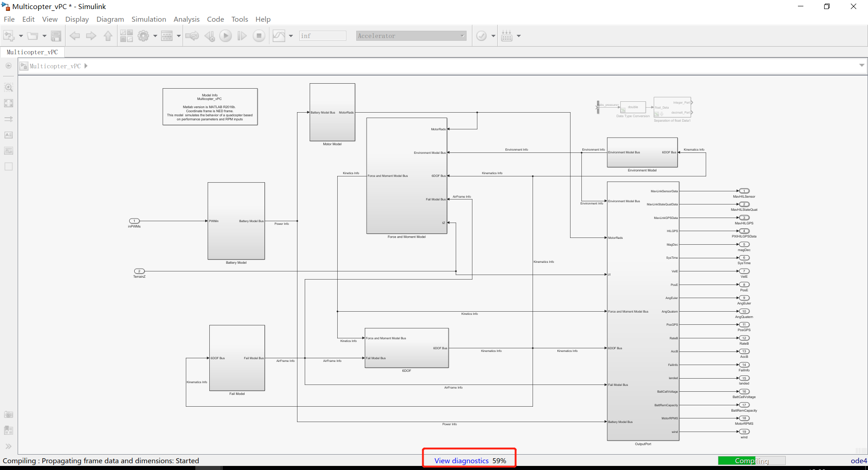Click the Fast Restart toolbar icon
Viewport: 868px width, 470px height.
pyautogui.click(x=192, y=36)
